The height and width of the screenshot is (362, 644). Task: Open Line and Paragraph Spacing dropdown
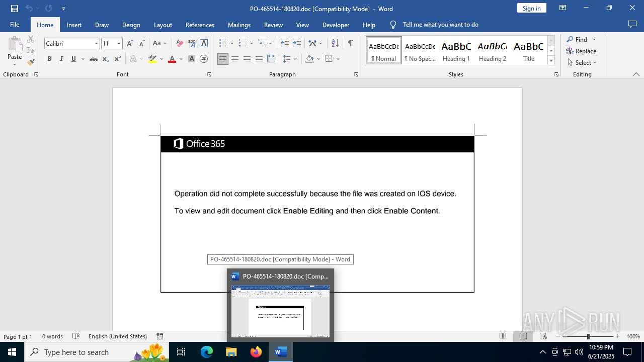tap(295, 59)
